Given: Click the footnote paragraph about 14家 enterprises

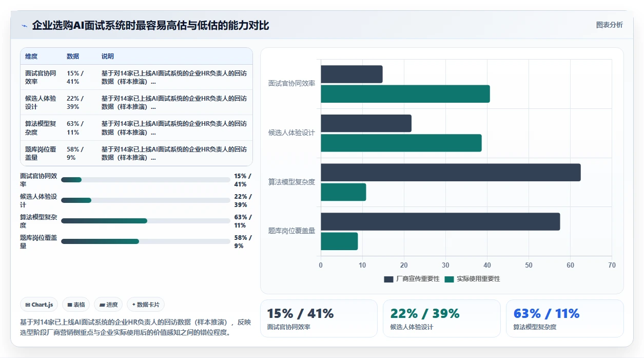Looking at the screenshot, I should coord(135,327).
